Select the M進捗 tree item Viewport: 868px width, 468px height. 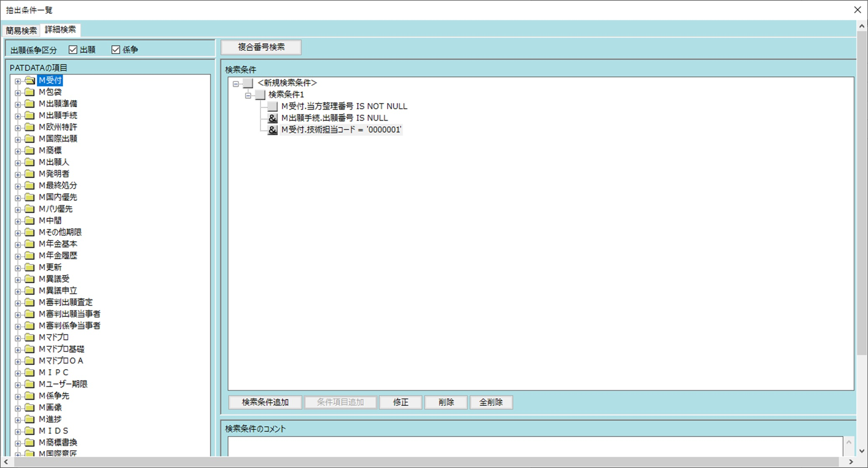tap(50, 419)
